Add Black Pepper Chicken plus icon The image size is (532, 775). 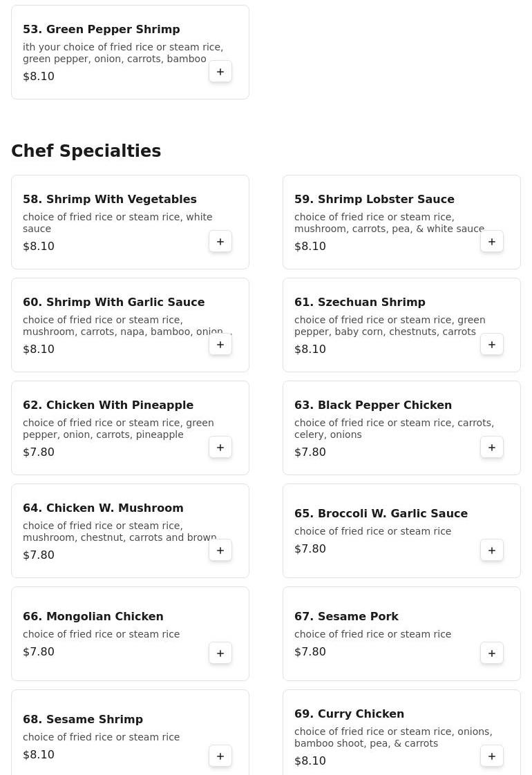click(491, 448)
